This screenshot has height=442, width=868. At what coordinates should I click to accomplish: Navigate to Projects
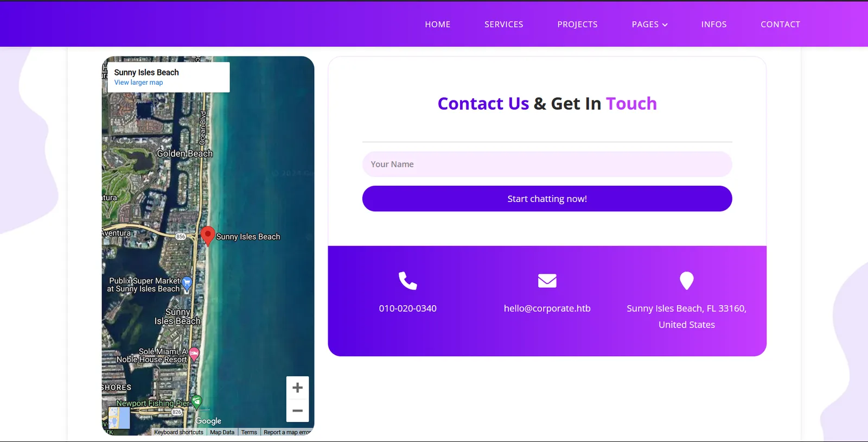[577, 24]
